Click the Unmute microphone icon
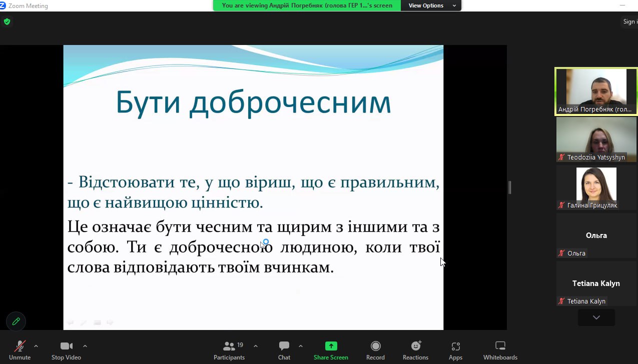 point(20,346)
